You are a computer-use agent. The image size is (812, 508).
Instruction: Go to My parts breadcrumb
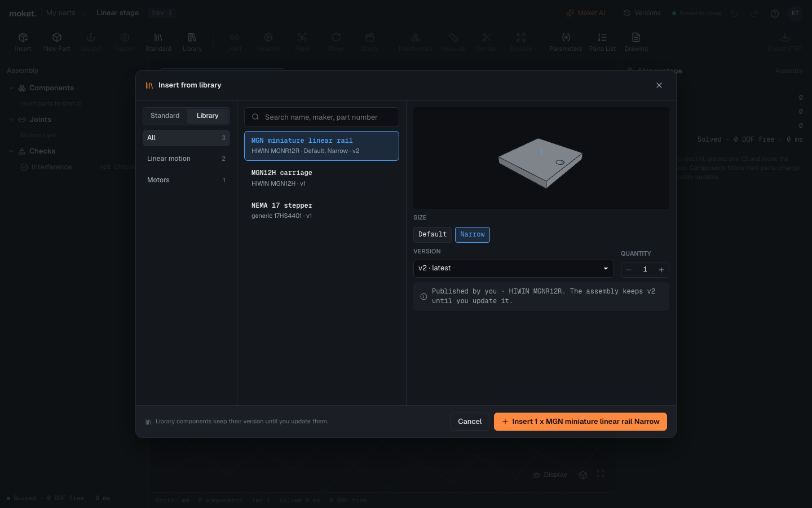[61, 13]
